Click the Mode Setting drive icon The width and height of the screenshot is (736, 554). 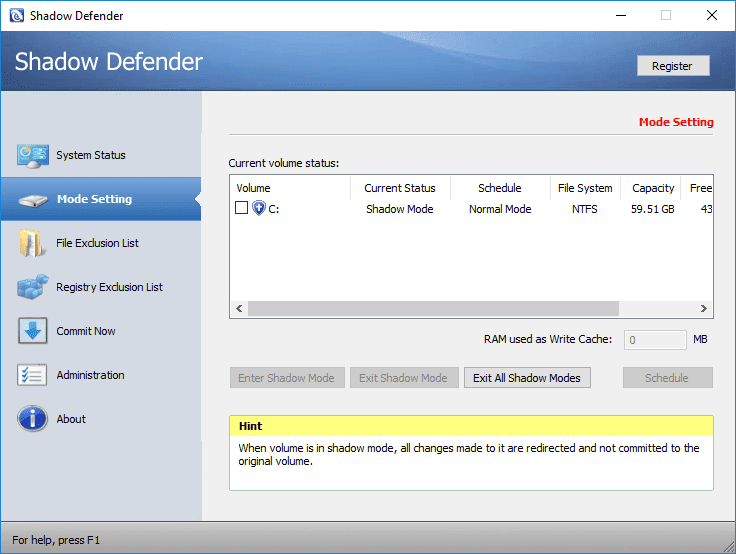[x=32, y=199]
